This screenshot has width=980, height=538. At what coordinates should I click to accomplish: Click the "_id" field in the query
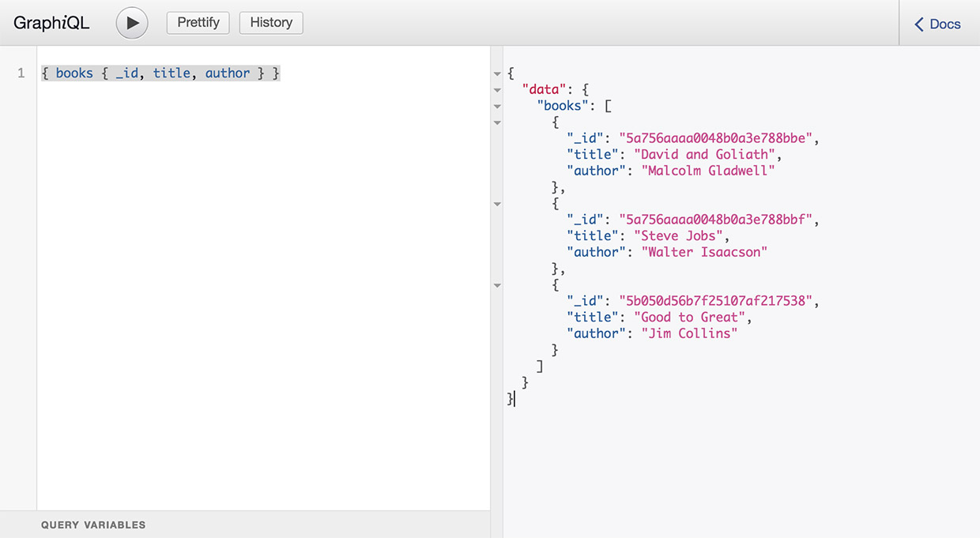128,73
